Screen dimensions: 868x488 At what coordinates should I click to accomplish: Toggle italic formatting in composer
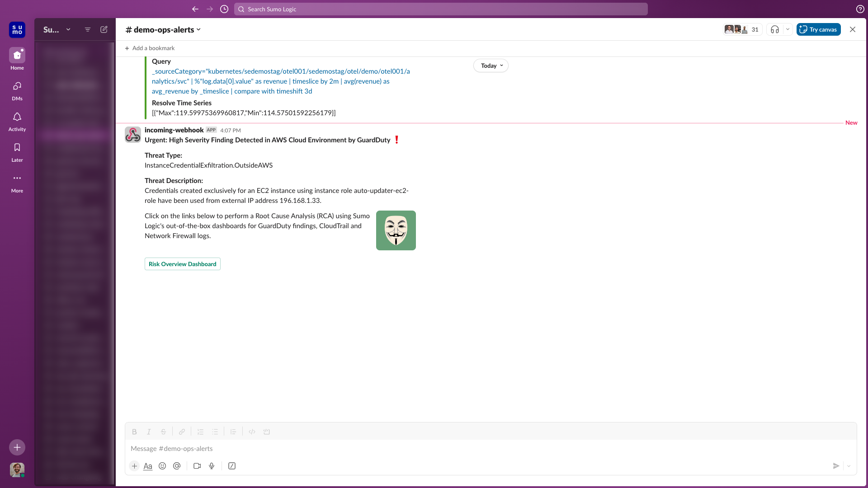point(149,432)
